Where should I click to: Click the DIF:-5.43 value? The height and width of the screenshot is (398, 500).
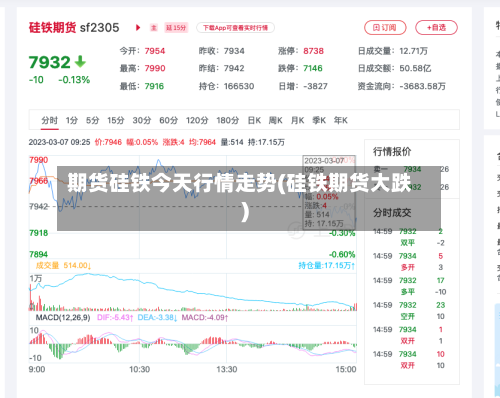point(115,317)
